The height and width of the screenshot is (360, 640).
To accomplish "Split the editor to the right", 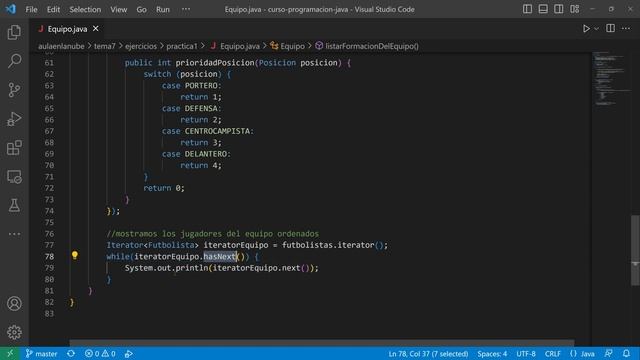I will pos(610,28).
